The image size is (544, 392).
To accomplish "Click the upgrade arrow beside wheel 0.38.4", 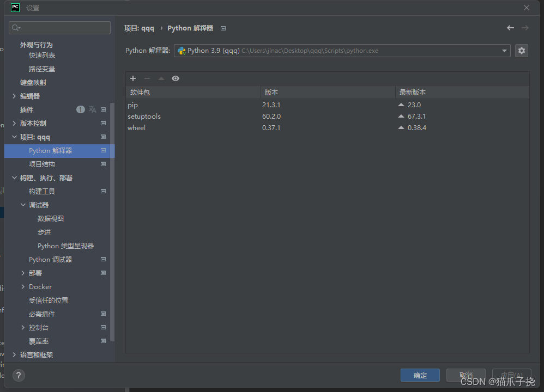I will click(401, 127).
